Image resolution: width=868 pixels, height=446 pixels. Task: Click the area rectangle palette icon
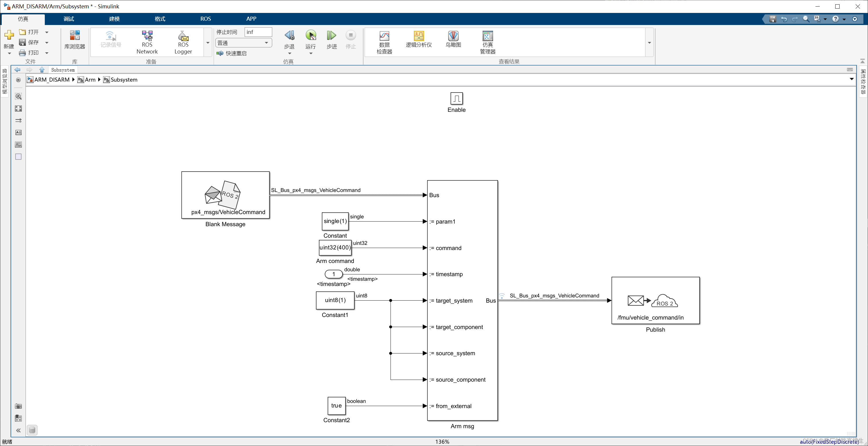19,157
